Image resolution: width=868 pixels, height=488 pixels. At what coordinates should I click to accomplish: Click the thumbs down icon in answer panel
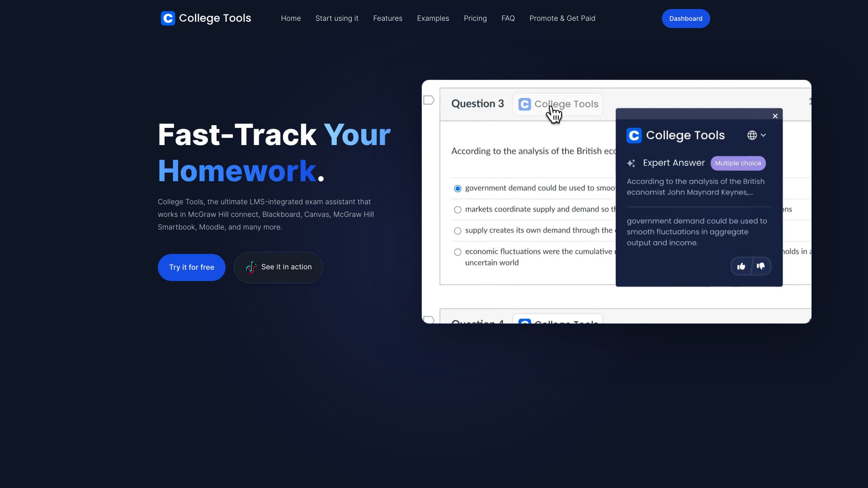pyautogui.click(x=761, y=266)
